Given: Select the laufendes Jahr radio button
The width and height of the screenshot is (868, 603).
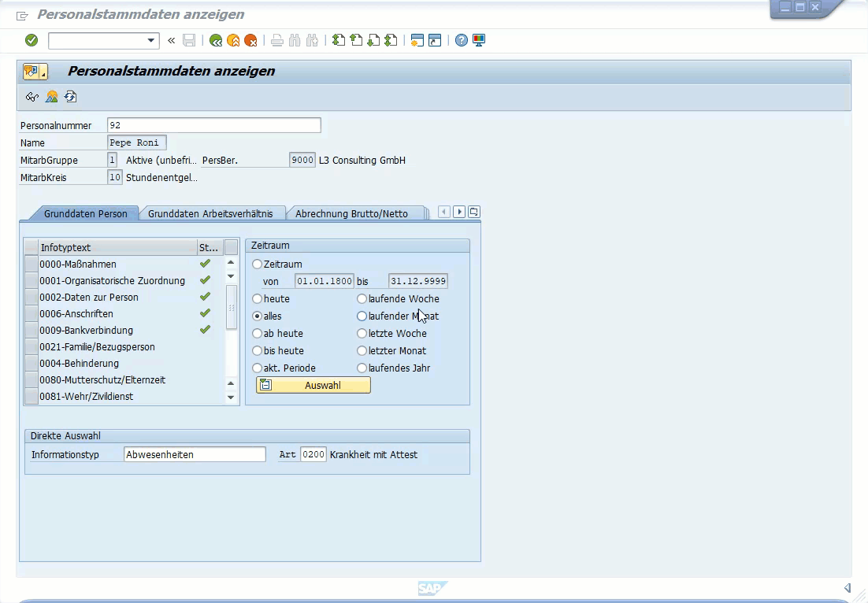Looking at the screenshot, I should click(x=362, y=368).
